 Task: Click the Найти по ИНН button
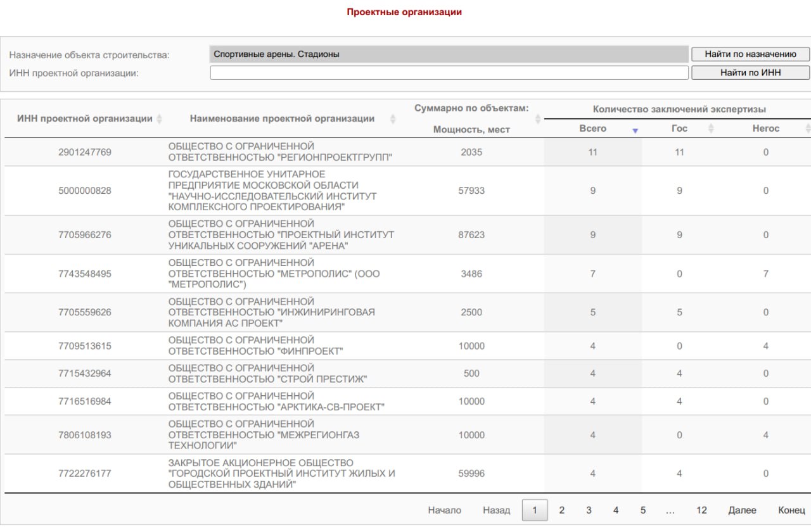(x=750, y=73)
